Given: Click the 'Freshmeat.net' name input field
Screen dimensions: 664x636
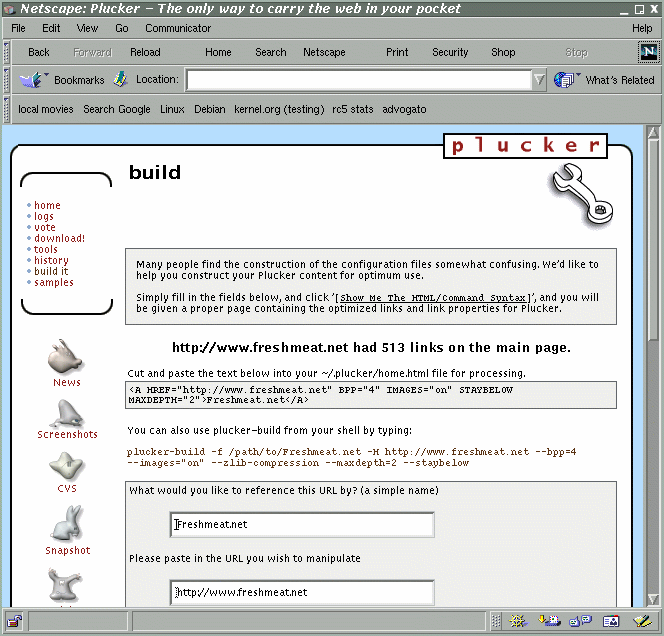Looking at the screenshot, I should (x=302, y=525).
